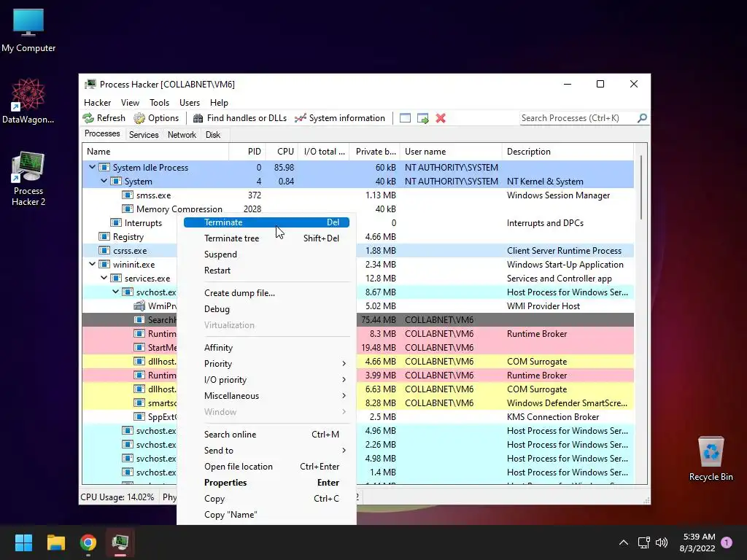Open the Tools menu
747x560 pixels.
pos(159,102)
